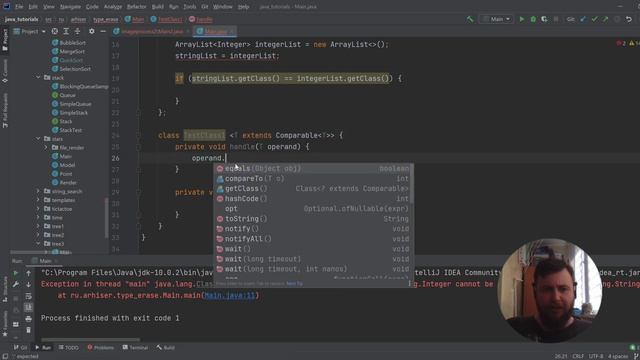This screenshot has width=640, height=360.
Task: Open the Terminal tool window
Action: [x=135, y=347]
